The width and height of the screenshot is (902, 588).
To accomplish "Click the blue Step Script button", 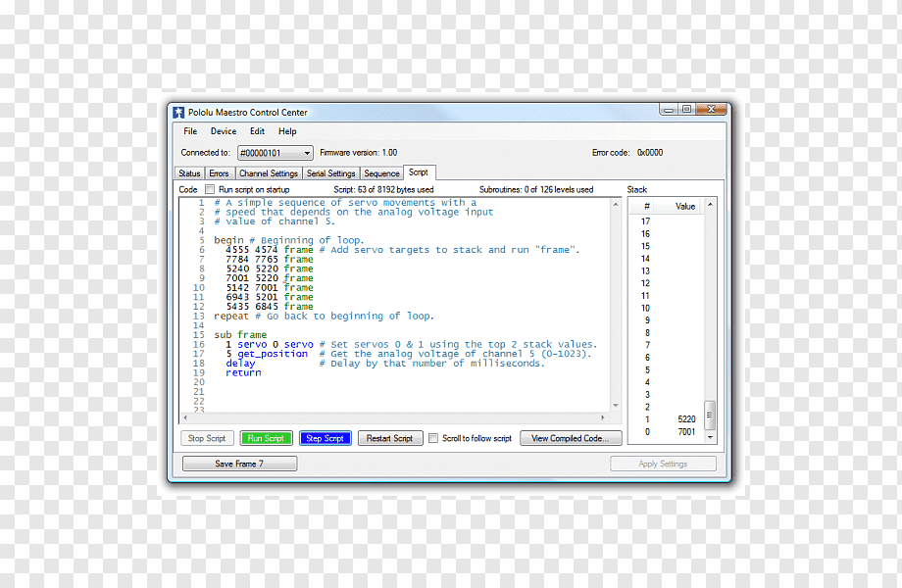I will tap(326, 438).
